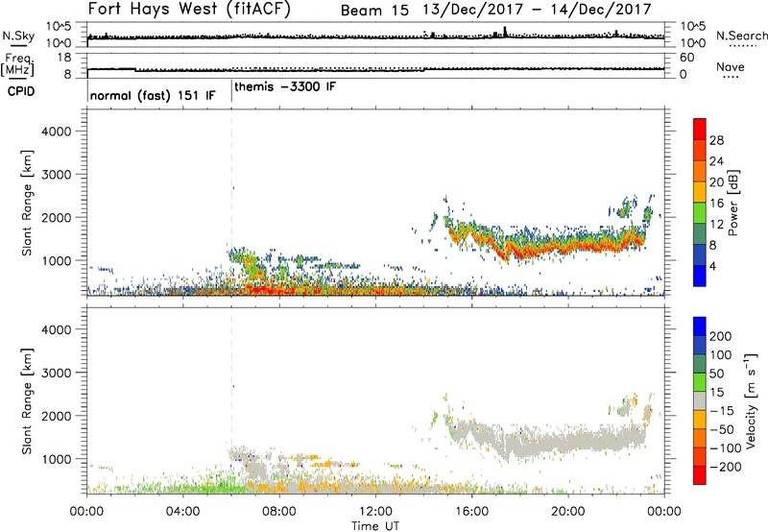The width and height of the screenshot is (768, 532).
Task: Click the '4000' tick of the power panel
Action: point(56,132)
